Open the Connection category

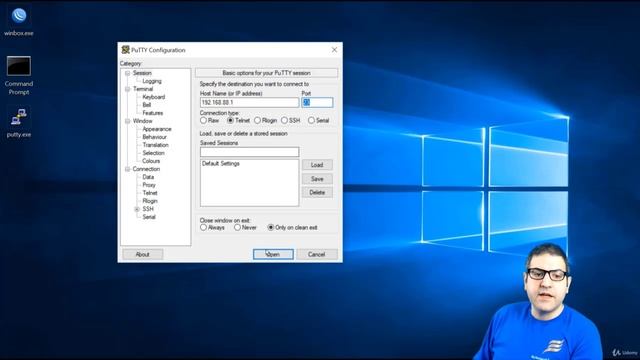(146, 169)
